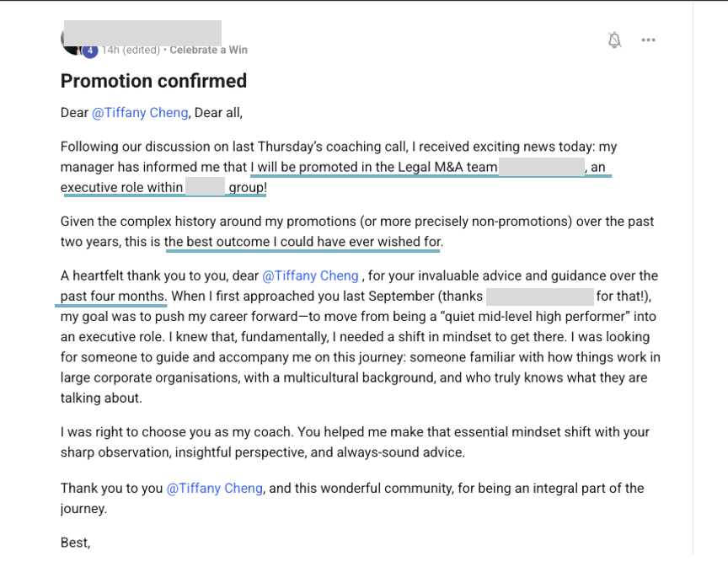Toggle the post notification bell
The height and width of the screenshot is (567, 728).
pos(614,40)
